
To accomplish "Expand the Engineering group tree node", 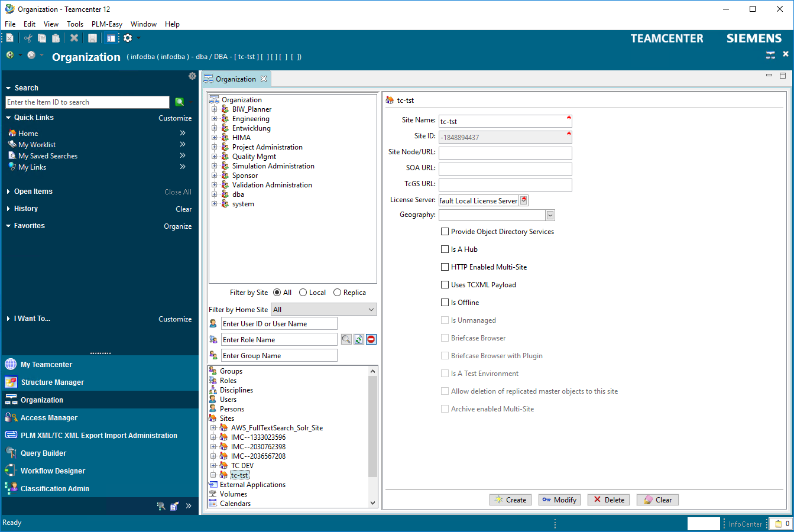I will (x=214, y=119).
